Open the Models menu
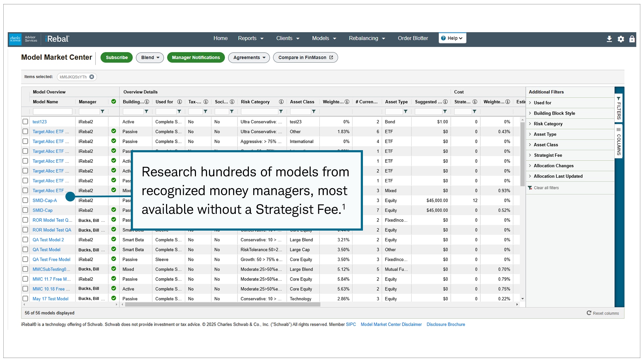 tap(324, 38)
